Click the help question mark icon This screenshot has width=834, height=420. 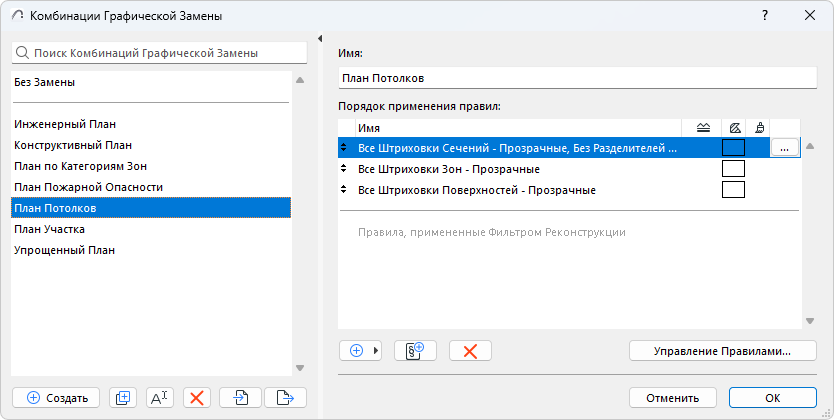coord(765,16)
